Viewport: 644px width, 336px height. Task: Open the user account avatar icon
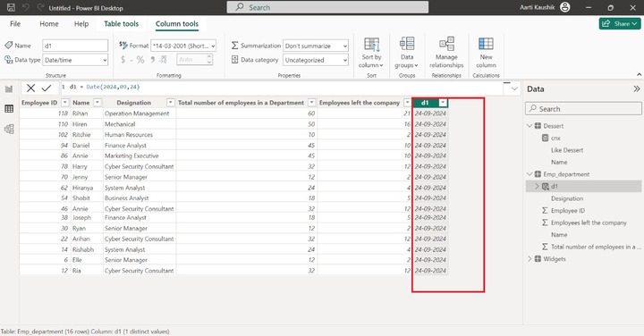click(x=565, y=7)
